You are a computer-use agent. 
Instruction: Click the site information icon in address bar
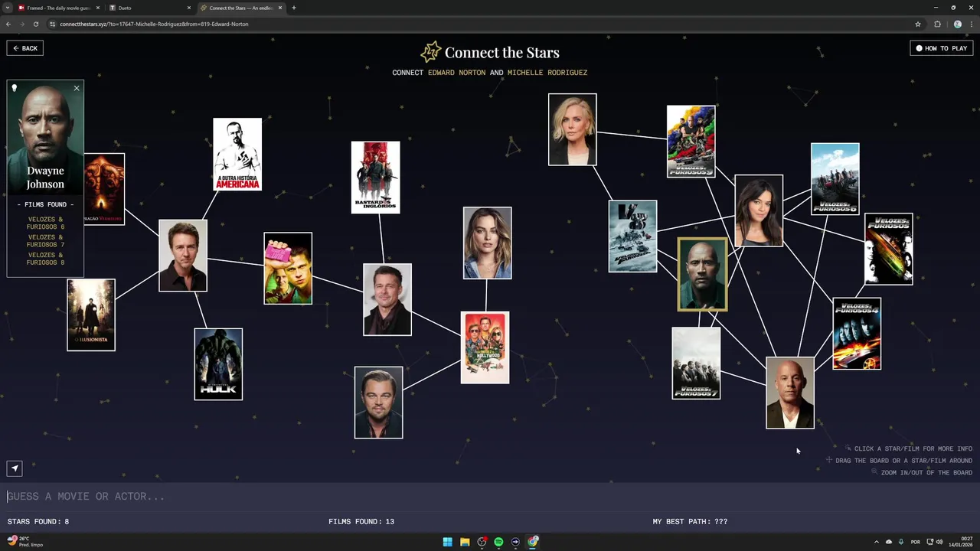[53, 24]
